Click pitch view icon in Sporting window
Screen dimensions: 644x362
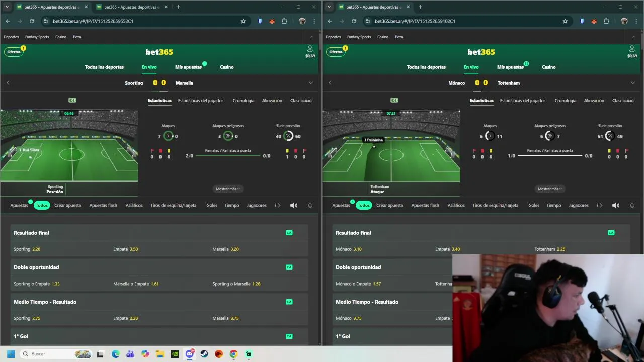pos(72,100)
